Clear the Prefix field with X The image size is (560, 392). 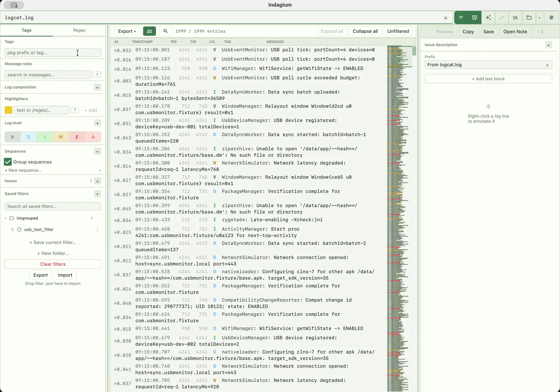point(547,65)
